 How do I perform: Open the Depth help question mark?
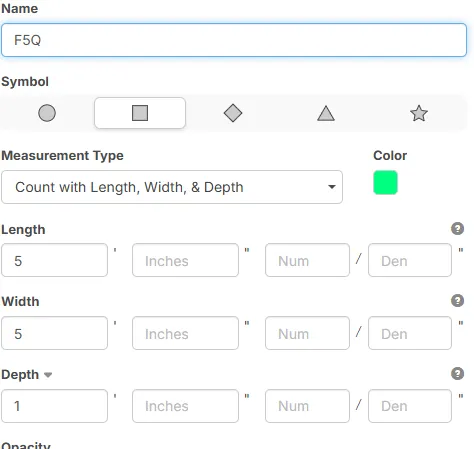(457, 374)
